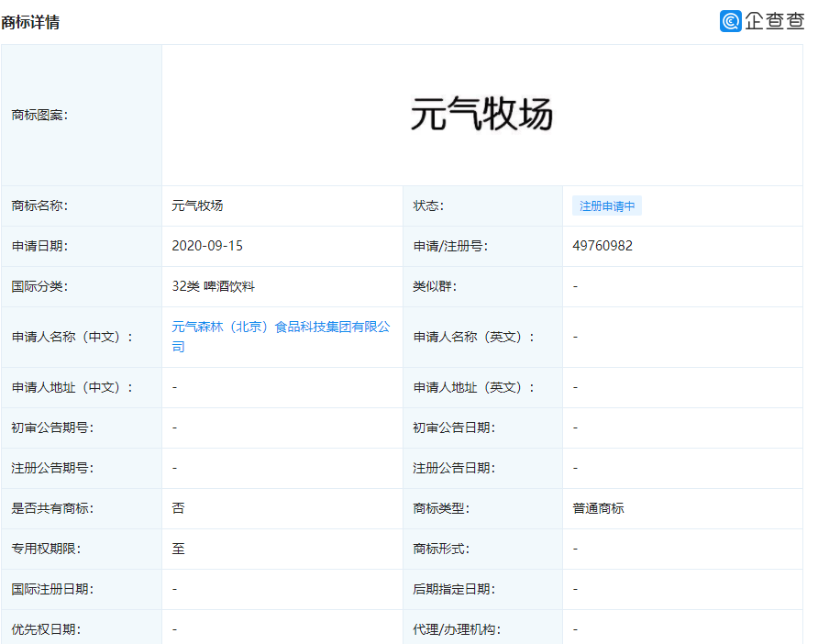Click the 申请人地址（英文） label
Viewport: 818px width, 644px height.
(x=474, y=387)
